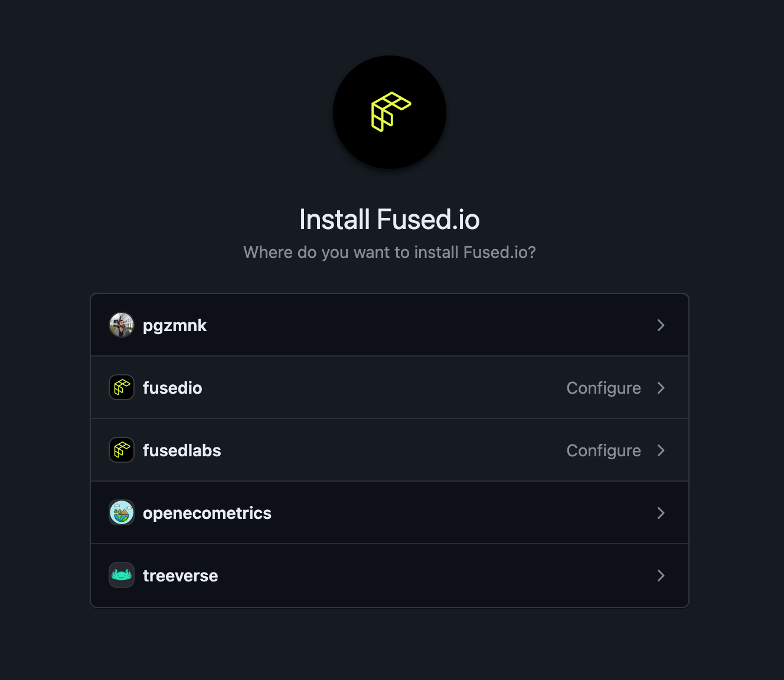Open the fusedio row chevron arrow
The width and height of the screenshot is (784, 680).
point(661,388)
